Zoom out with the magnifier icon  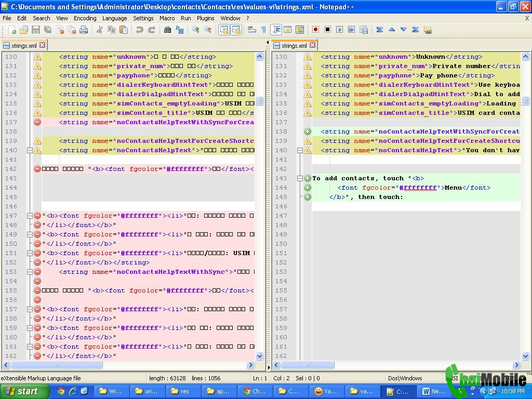click(208, 30)
